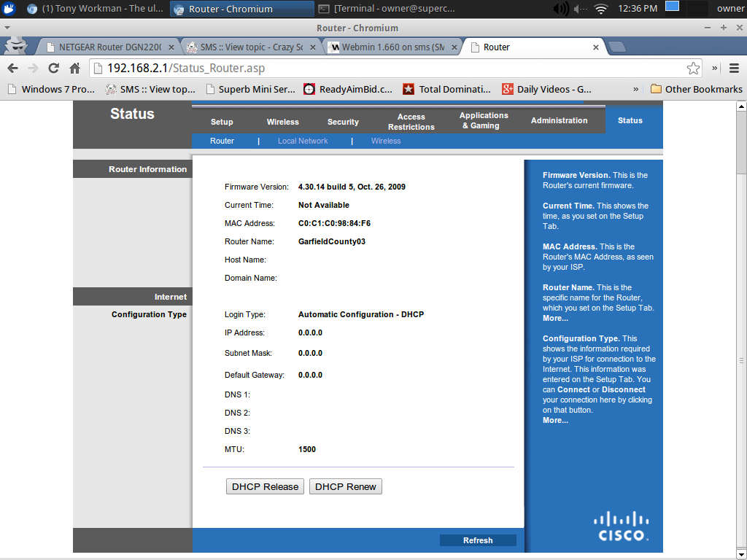Open the volume control in system tray

561,9
